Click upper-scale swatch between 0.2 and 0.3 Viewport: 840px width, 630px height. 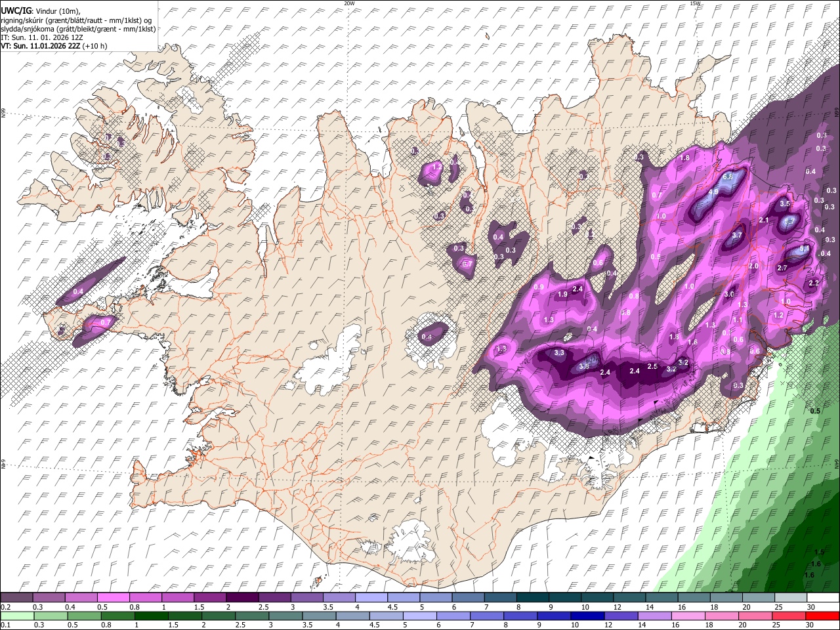click(x=16, y=598)
